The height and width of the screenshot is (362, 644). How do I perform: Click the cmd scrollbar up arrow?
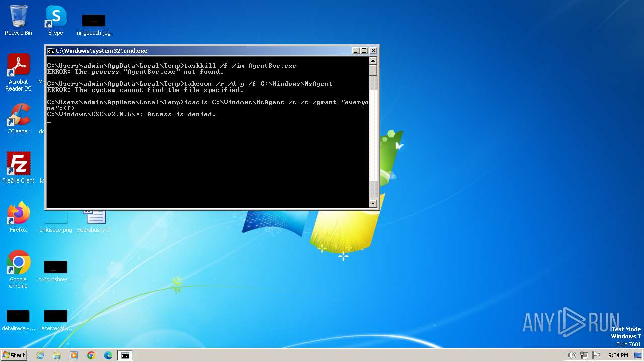(373, 61)
